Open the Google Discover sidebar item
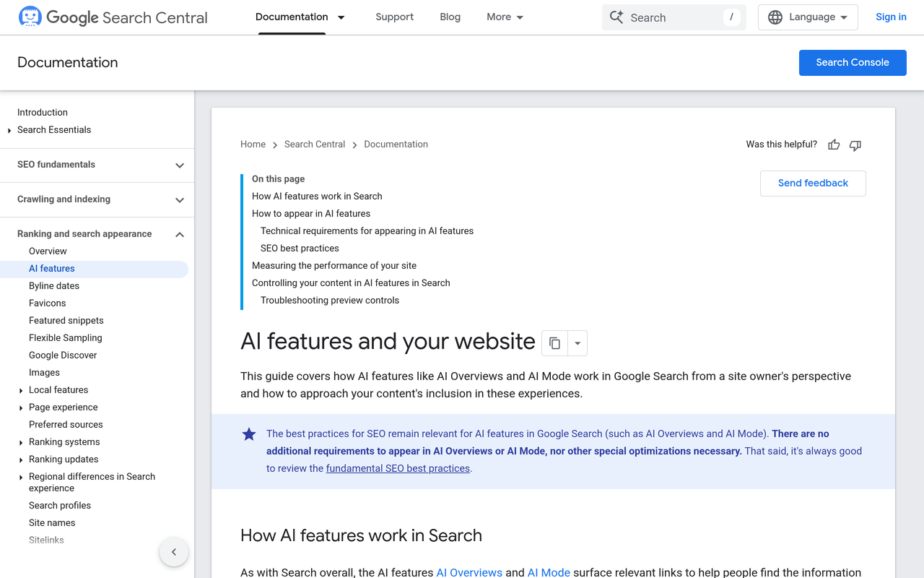 tap(63, 355)
